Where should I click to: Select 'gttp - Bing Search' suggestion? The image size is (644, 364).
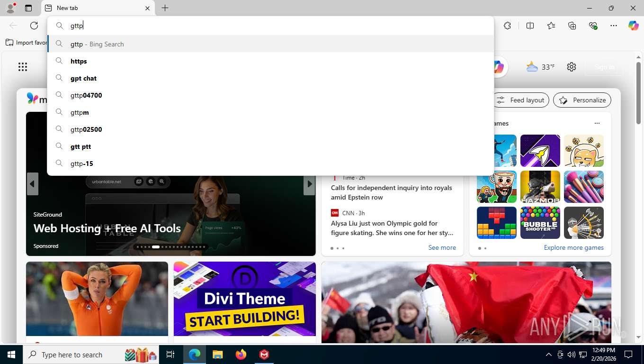coord(270,44)
